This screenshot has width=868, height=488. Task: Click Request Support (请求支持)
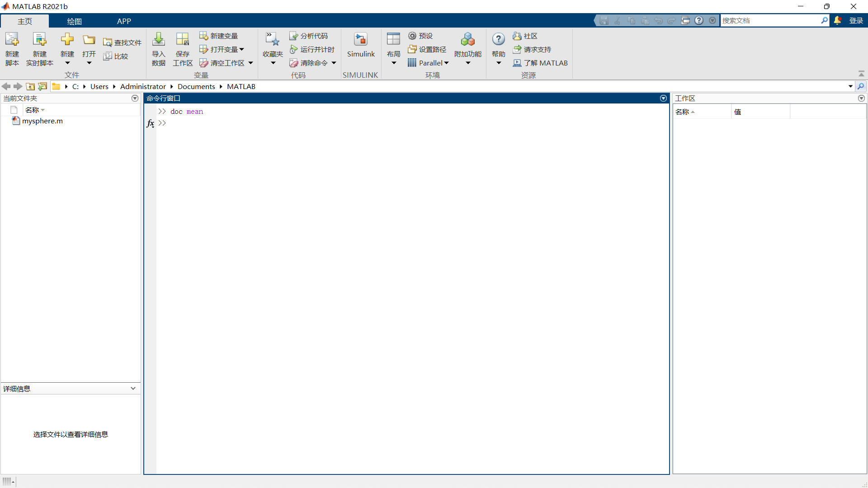[532, 49]
